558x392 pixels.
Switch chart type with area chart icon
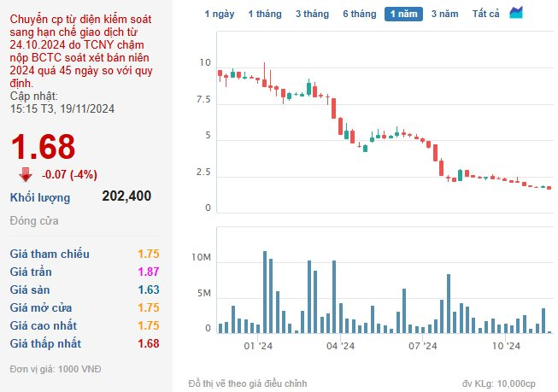click(516, 13)
